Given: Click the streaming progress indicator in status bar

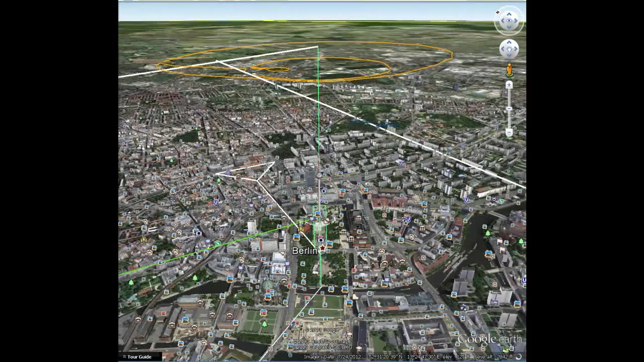Looking at the screenshot, I should [519, 356].
